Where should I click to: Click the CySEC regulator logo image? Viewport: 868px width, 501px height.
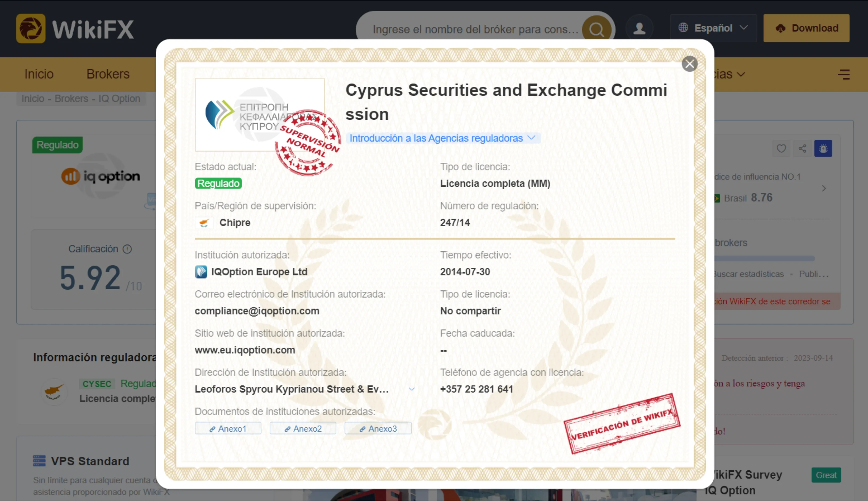pyautogui.click(x=260, y=115)
